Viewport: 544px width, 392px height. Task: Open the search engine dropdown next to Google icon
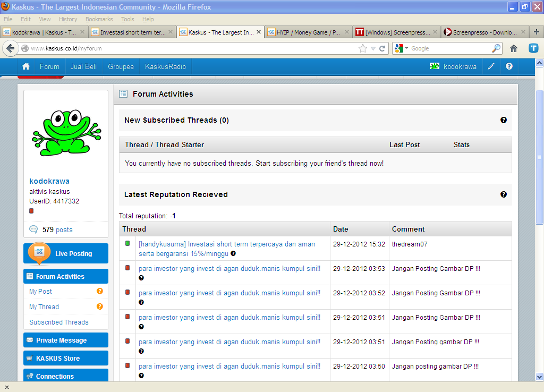pos(406,48)
